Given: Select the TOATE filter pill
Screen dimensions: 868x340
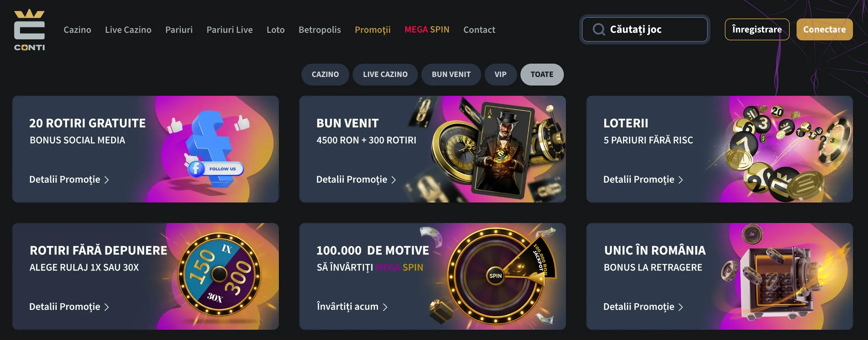Looking at the screenshot, I should coord(542,74).
